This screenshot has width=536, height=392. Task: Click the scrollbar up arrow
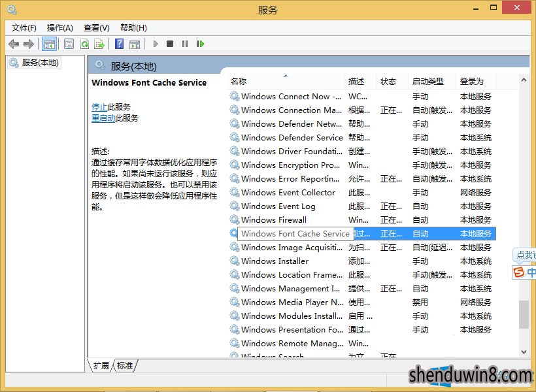tap(524, 80)
